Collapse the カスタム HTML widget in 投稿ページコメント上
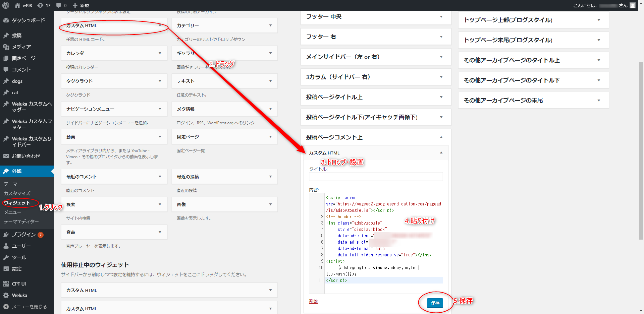Screen dimensions: 644x314 [441, 153]
